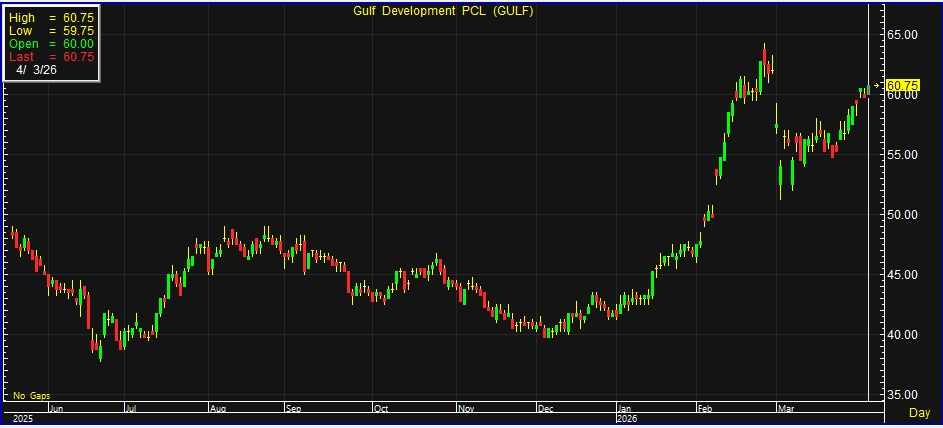The height and width of the screenshot is (428, 943).
Task: Click the 35.00 price axis label
Action: (x=903, y=395)
